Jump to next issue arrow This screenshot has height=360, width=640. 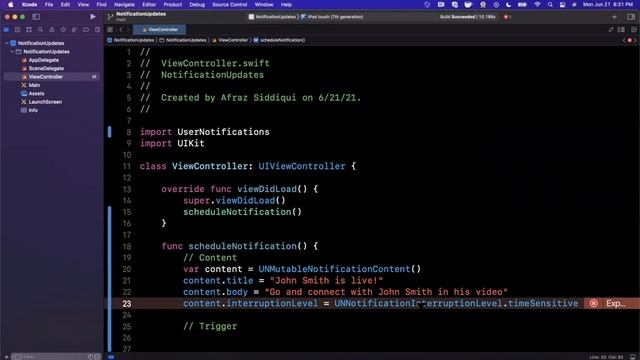point(636,40)
